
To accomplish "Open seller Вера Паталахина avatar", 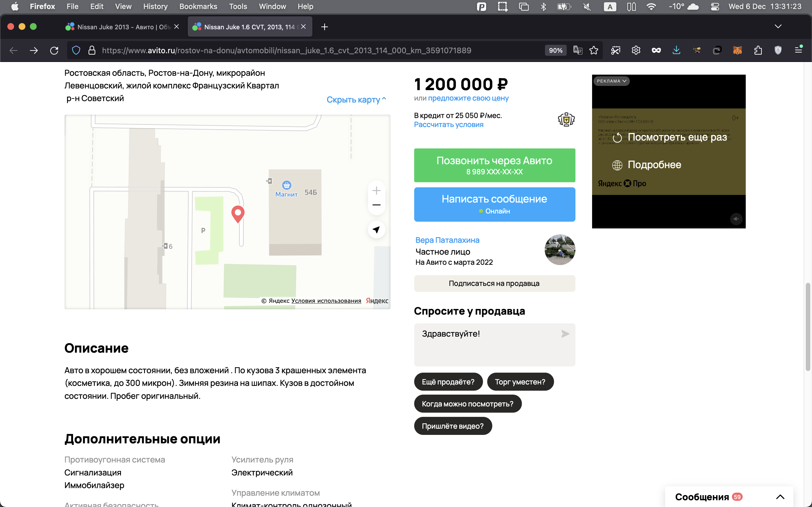I will click(x=559, y=250).
